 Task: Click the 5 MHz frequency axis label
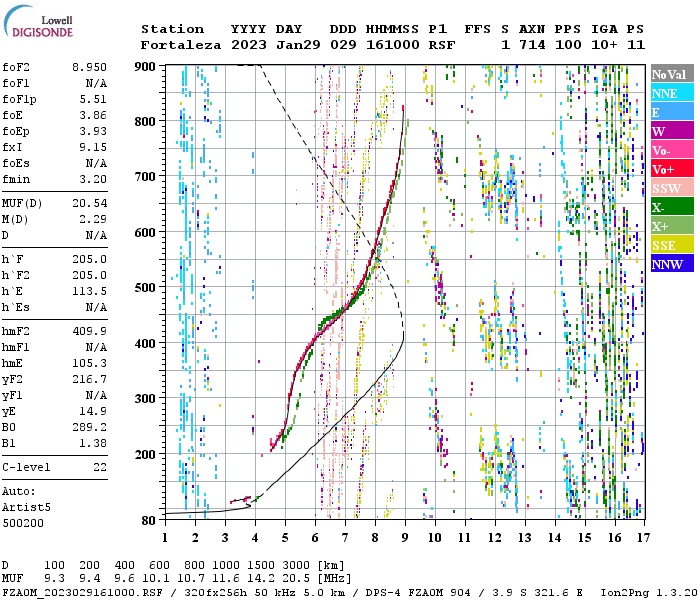285,538
